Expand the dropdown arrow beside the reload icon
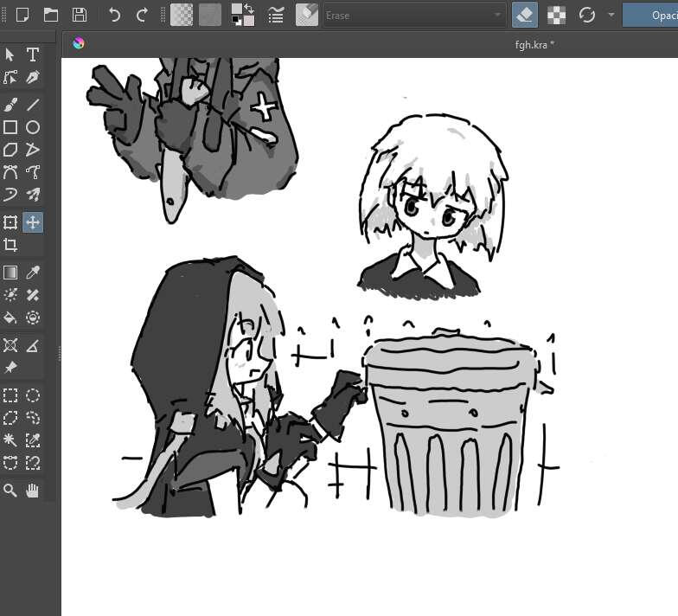678x616 pixels. click(611, 15)
